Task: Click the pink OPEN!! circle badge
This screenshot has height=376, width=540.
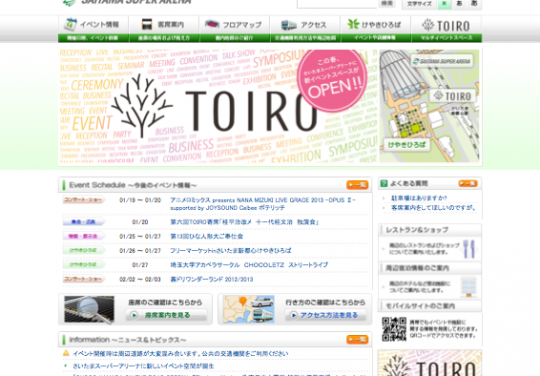Action: point(332,81)
